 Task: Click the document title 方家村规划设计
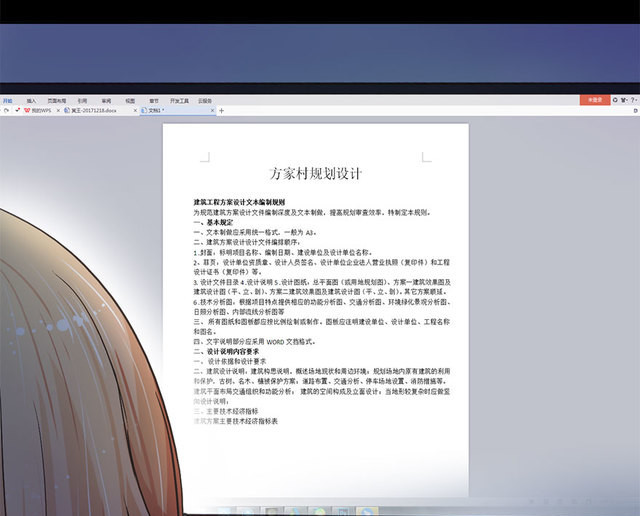point(315,173)
